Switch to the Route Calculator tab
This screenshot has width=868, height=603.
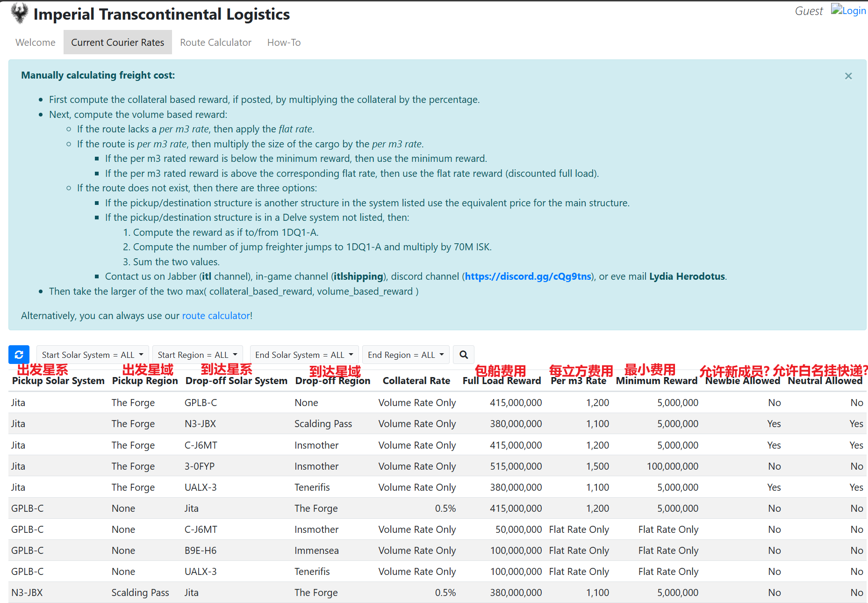pyautogui.click(x=215, y=42)
